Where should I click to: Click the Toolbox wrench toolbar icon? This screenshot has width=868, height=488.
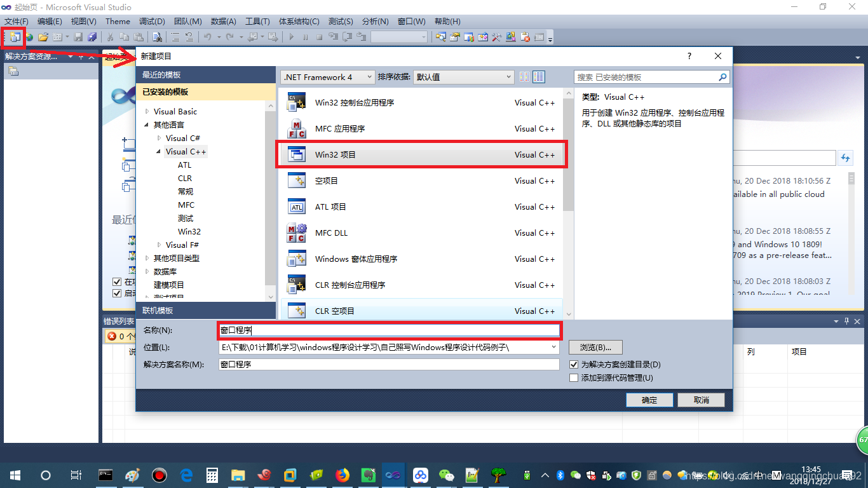(x=496, y=37)
